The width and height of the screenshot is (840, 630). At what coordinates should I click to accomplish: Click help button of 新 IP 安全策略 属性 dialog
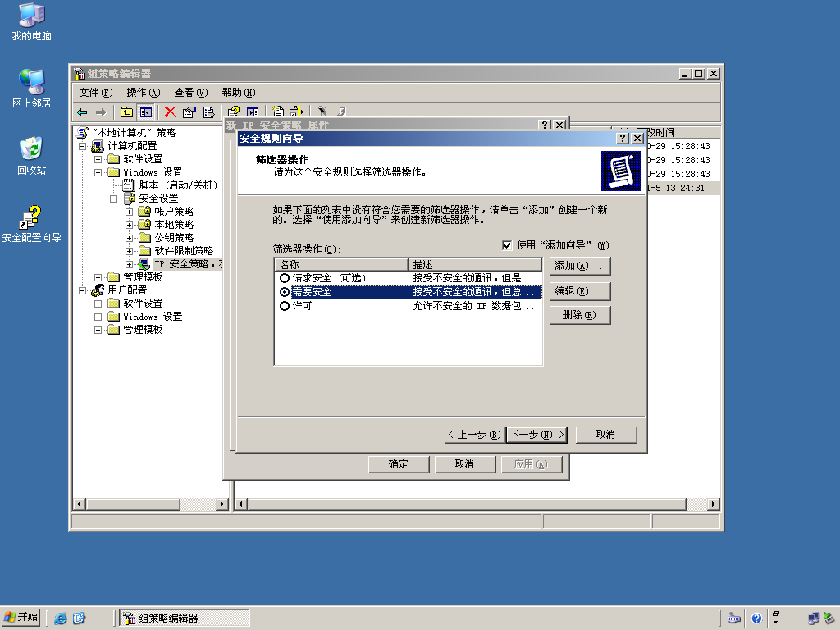pyautogui.click(x=545, y=125)
